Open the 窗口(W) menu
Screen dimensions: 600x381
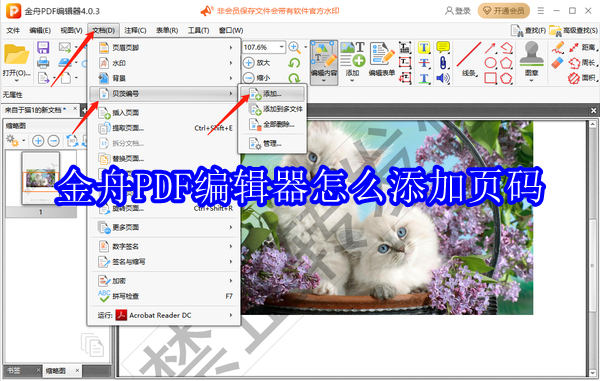click(231, 30)
